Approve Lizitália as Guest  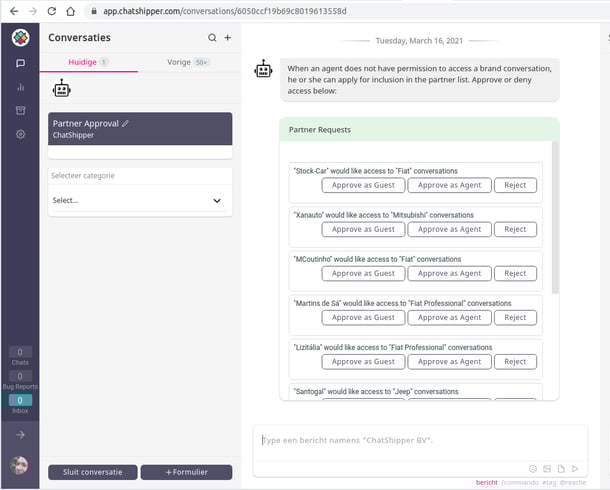coord(363,362)
